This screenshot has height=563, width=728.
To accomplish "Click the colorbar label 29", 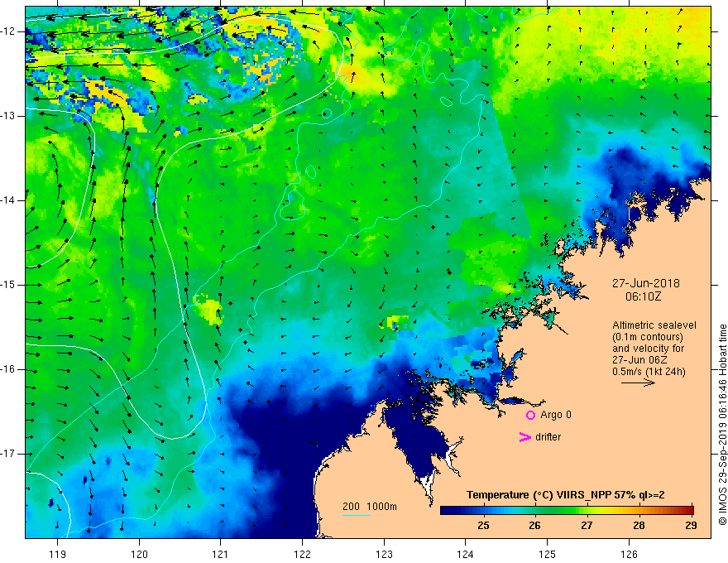I will 691,526.
